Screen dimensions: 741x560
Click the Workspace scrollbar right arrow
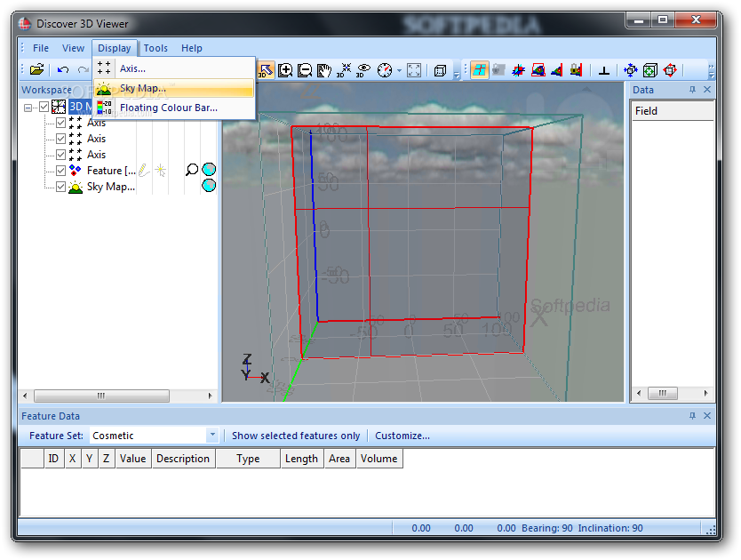click(211, 396)
